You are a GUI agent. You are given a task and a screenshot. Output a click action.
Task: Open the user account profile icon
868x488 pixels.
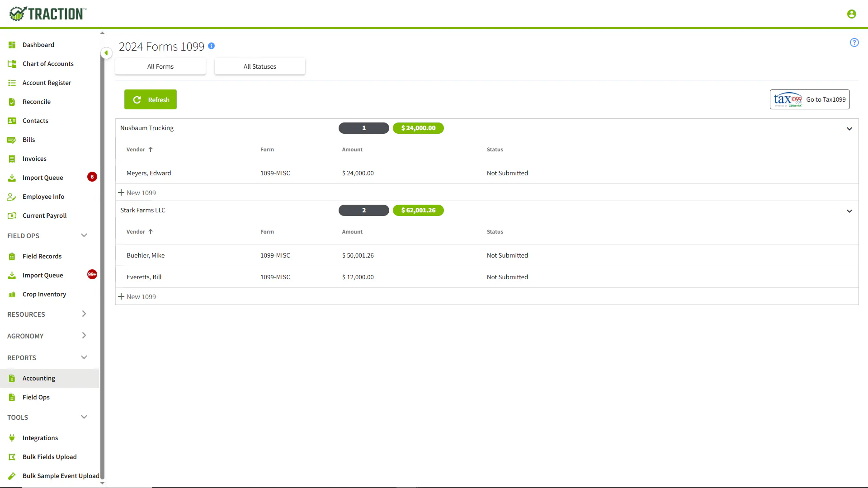(851, 14)
